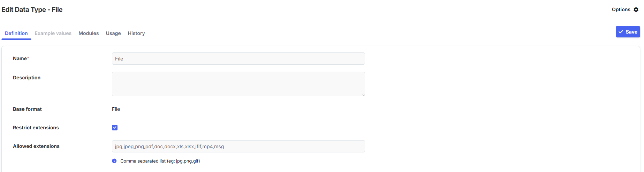Switch to the Definition tab

click(16, 33)
